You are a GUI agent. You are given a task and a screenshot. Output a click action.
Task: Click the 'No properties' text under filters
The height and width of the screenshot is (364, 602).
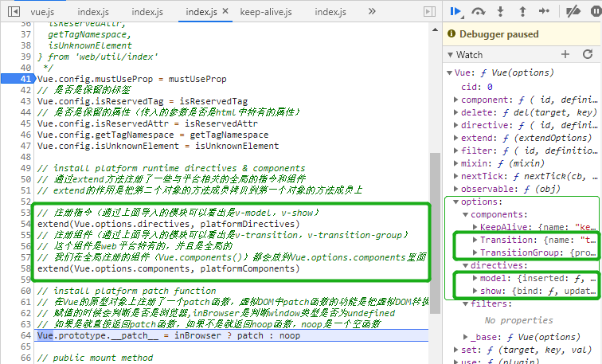[518, 320]
